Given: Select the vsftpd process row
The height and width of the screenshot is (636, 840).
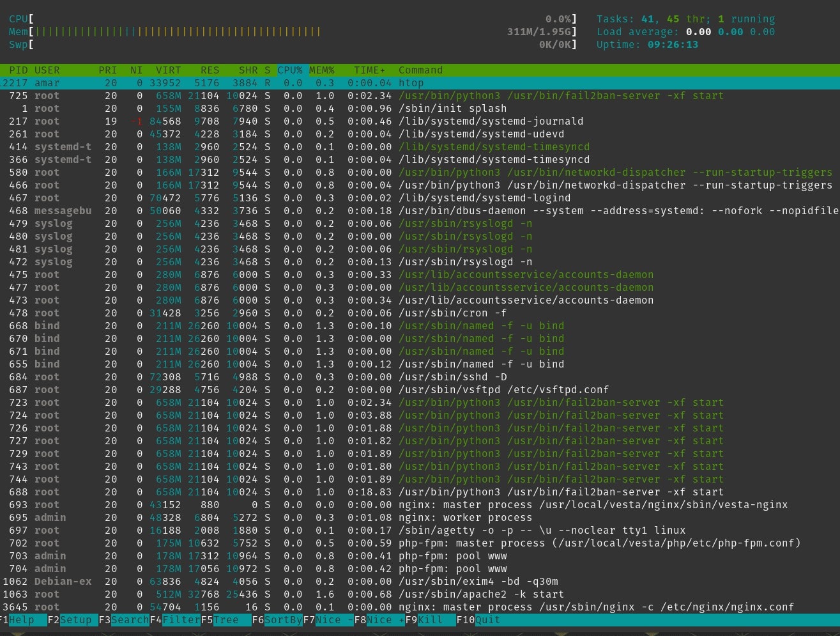Looking at the screenshot, I should [420, 390].
